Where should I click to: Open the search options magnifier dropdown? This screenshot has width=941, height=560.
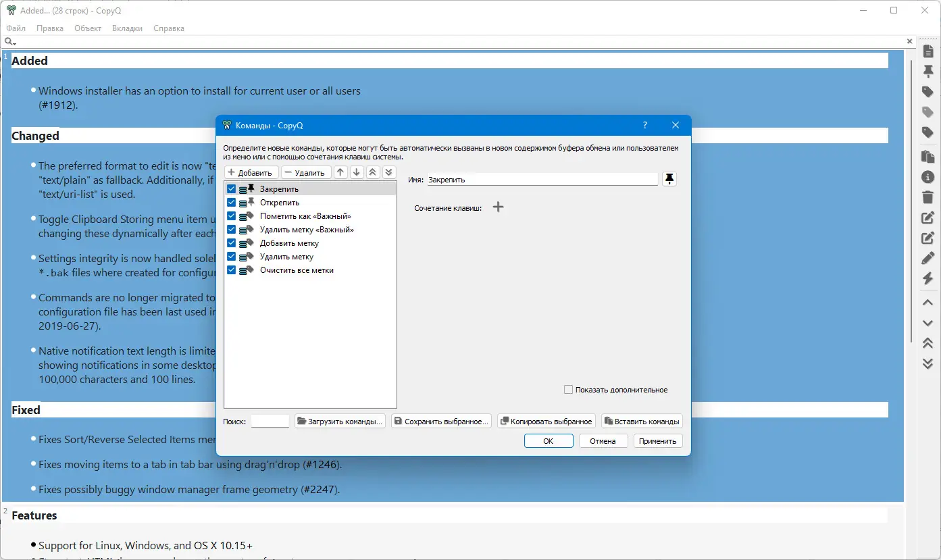tap(10, 42)
